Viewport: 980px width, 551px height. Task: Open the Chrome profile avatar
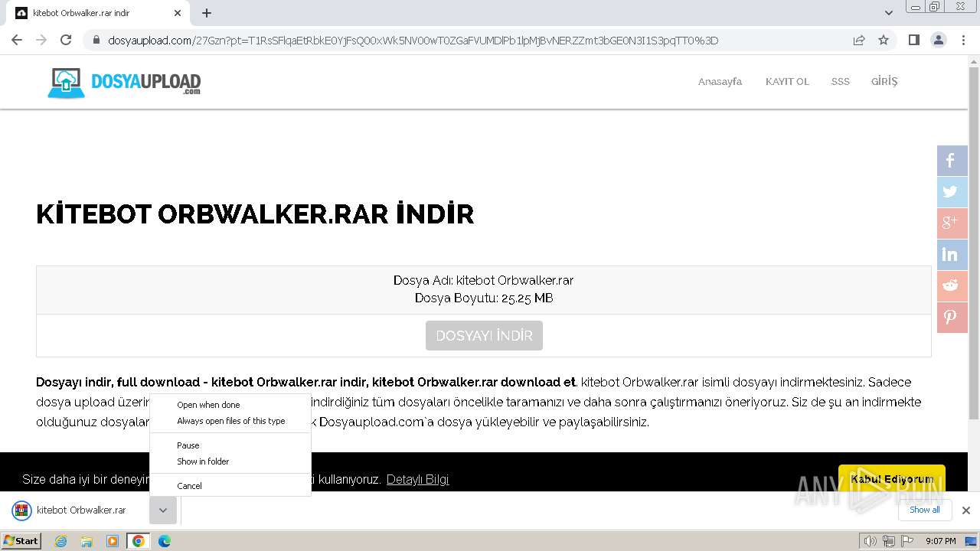click(938, 40)
